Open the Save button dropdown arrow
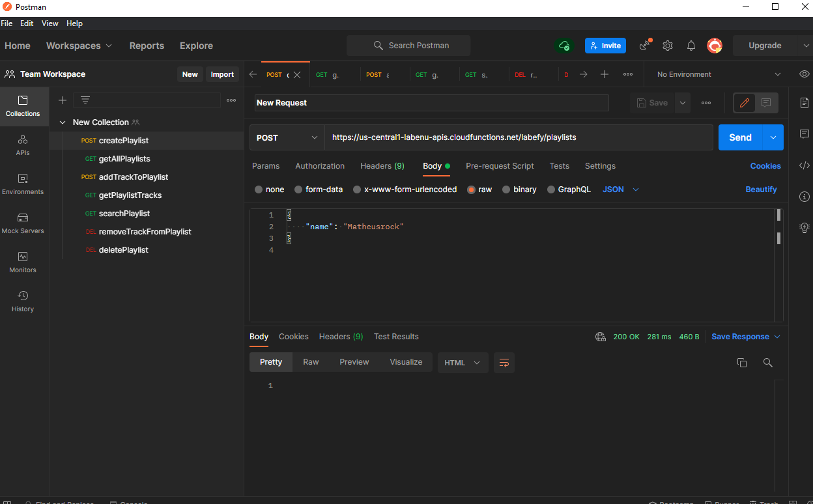This screenshot has width=813, height=504. pos(683,103)
